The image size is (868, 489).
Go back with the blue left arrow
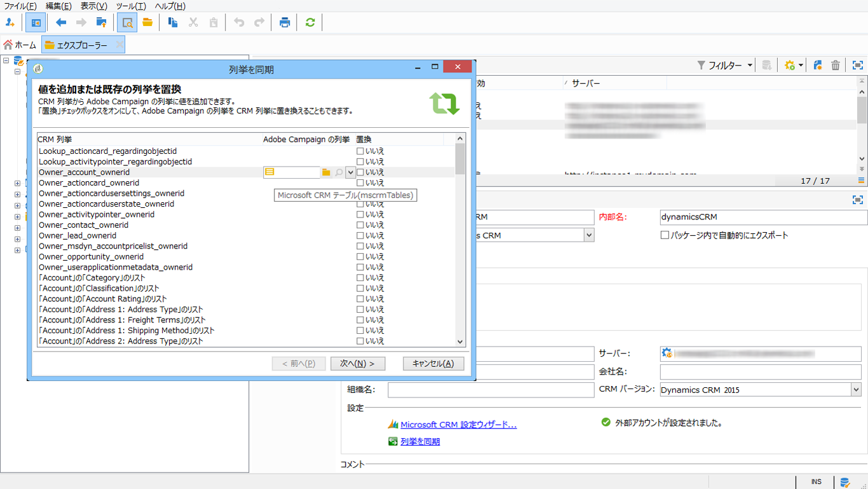pos(61,22)
